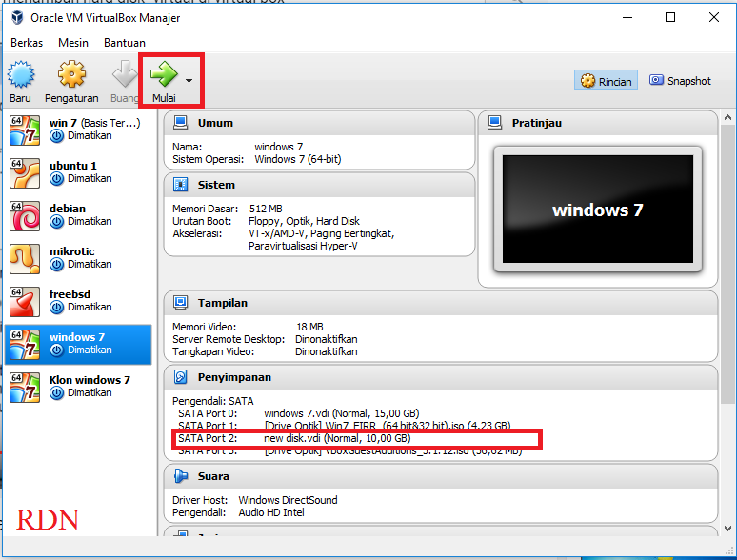
Task: Open the Tampilan section header link
Action: click(x=222, y=303)
